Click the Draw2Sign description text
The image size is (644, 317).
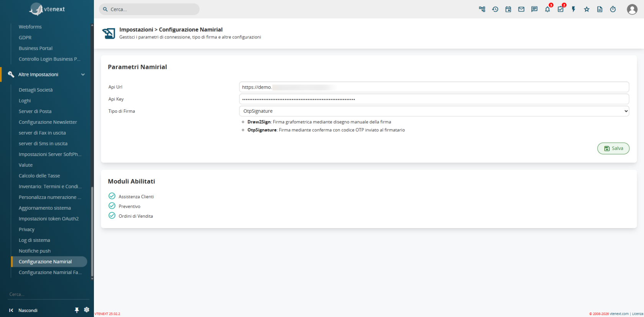pyautogui.click(x=319, y=122)
